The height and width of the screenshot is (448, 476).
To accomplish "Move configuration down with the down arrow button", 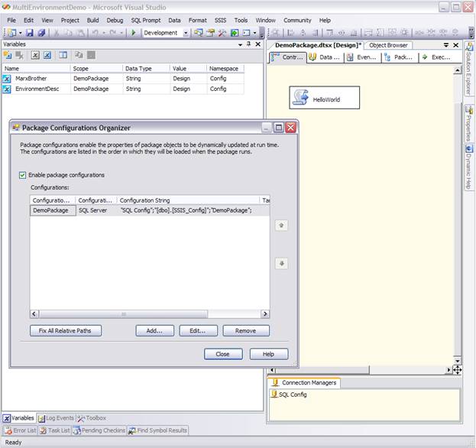I will tap(281, 263).
